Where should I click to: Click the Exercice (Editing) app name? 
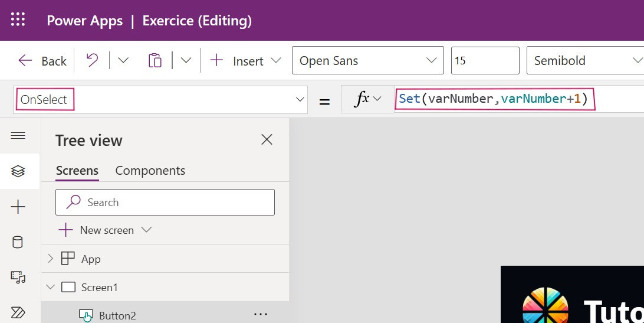click(197, 21)
